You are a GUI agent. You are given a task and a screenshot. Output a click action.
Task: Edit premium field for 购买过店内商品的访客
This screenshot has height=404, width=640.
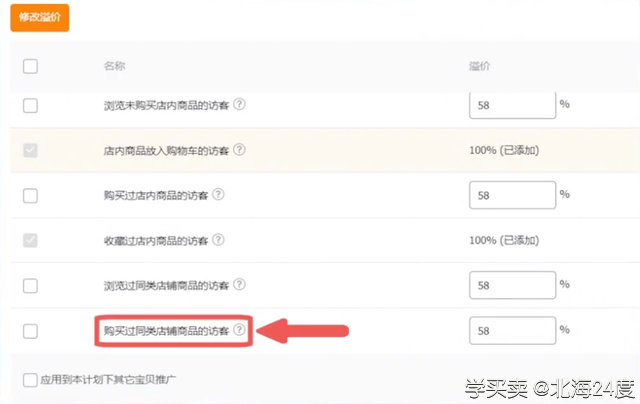[513, 195]
